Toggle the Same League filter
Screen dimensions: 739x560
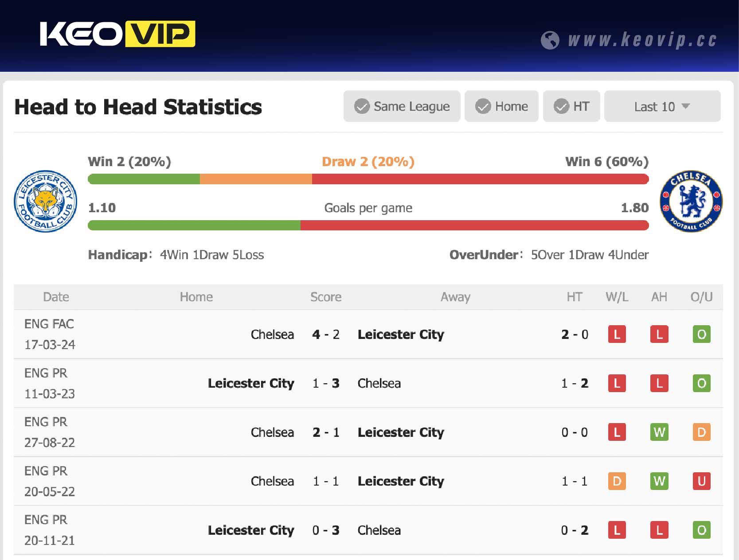402,106
